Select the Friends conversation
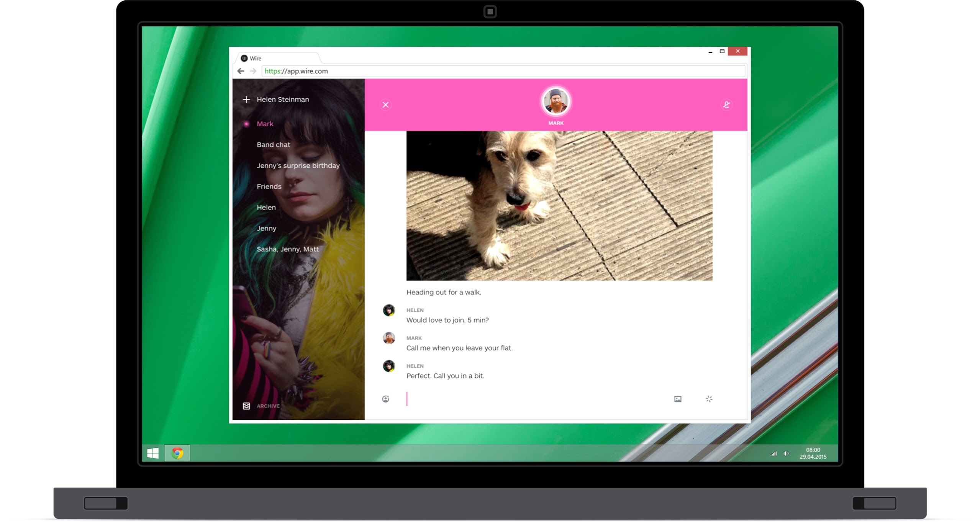 [269, 187]
